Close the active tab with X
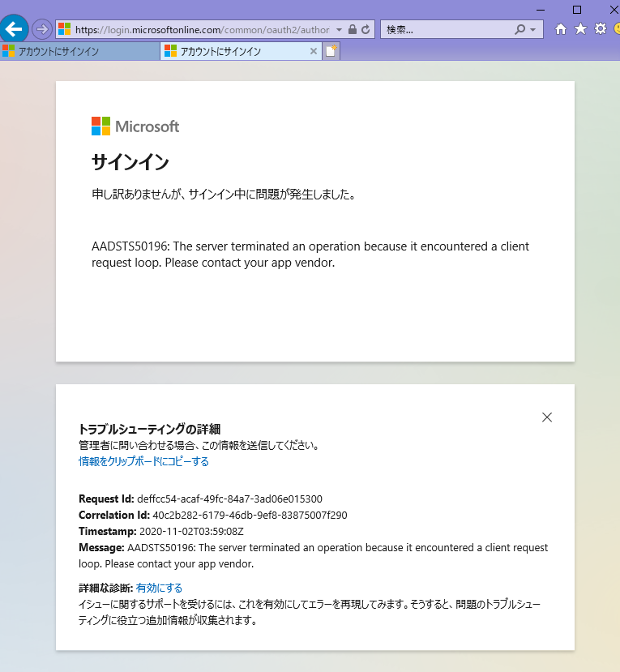Image resolution: width=620 pixels, height=672 pixels. tap(313, 51)
